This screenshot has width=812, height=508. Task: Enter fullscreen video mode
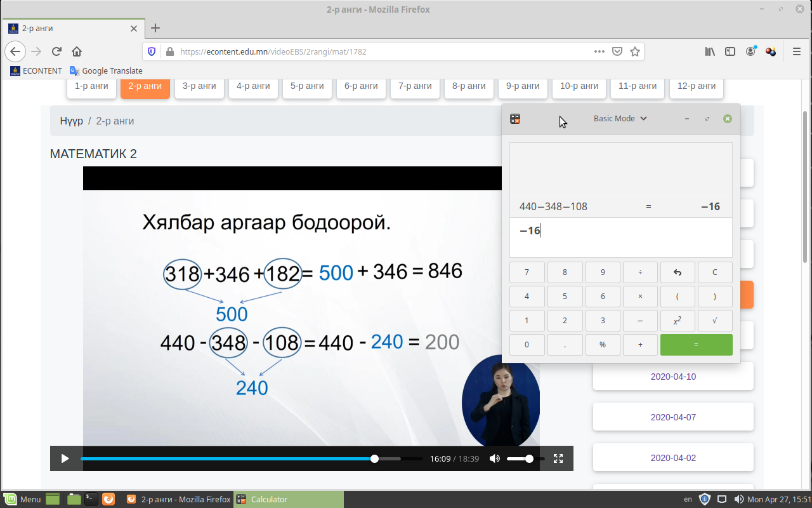558,458
